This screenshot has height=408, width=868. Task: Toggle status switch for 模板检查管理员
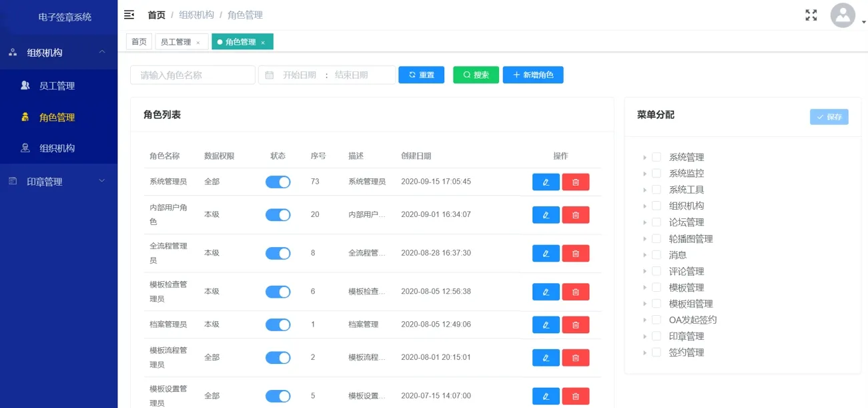coord(278,292)
